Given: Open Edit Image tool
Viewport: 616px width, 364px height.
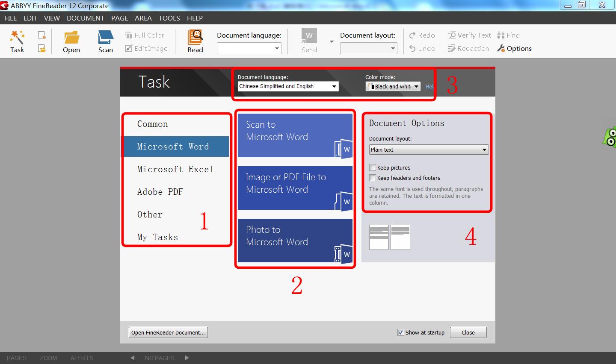Looking at the screenshot, I should click(146, 48).
